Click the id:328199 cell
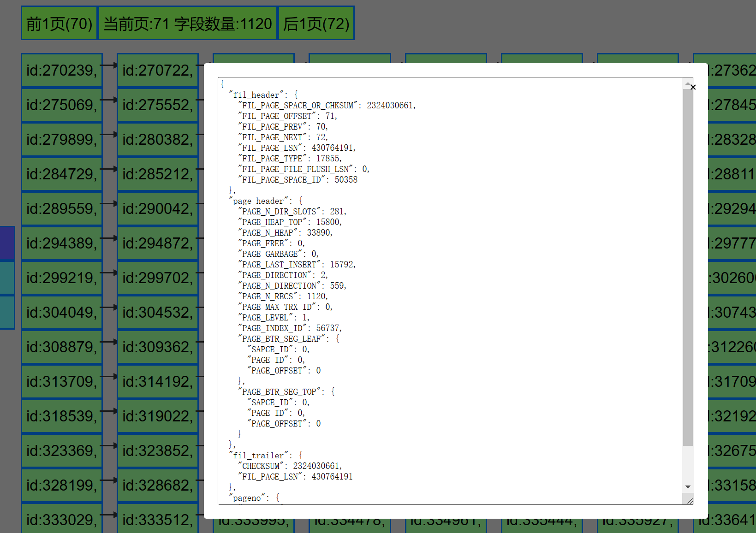The width and height of the screenshot is (756, 533). click(x=62, y=485)
